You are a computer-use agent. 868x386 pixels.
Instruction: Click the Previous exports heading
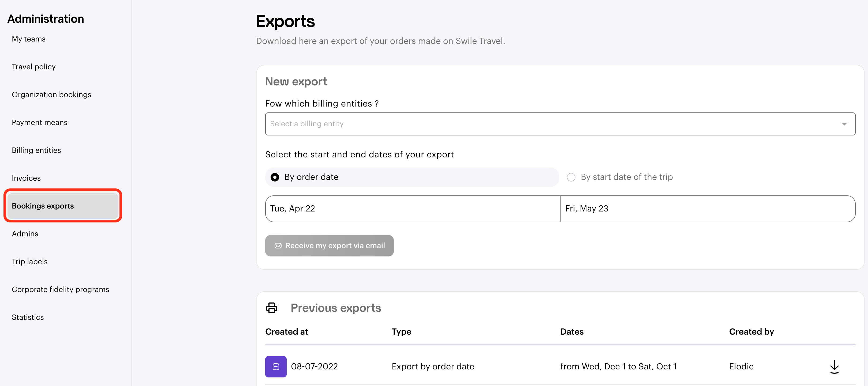[336, 308]
